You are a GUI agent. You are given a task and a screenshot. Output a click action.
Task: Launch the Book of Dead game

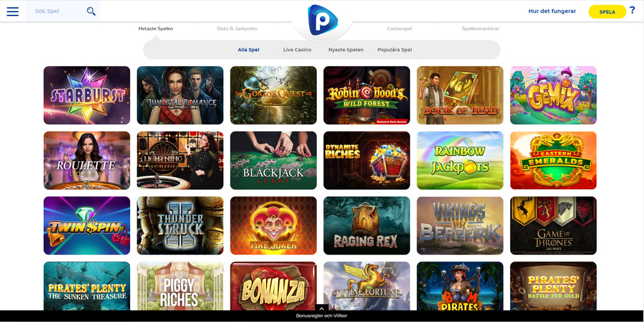point(460,95)
